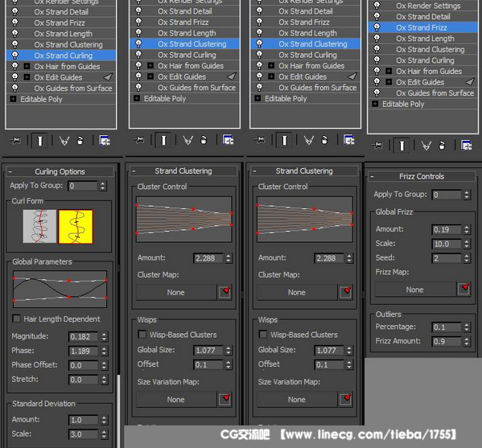The height and width of the screenshot is (448, 482).
Task: Click Outliers Percentage field 0.1
Action: [447, 327]
